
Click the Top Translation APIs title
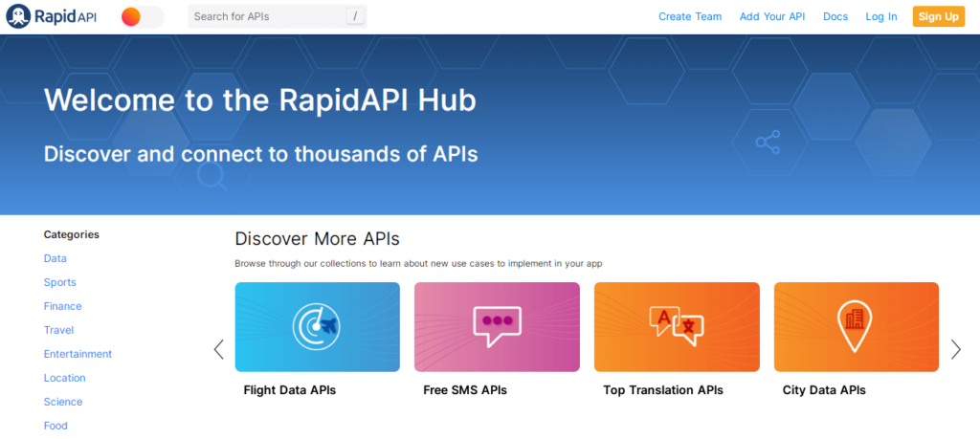663,390
